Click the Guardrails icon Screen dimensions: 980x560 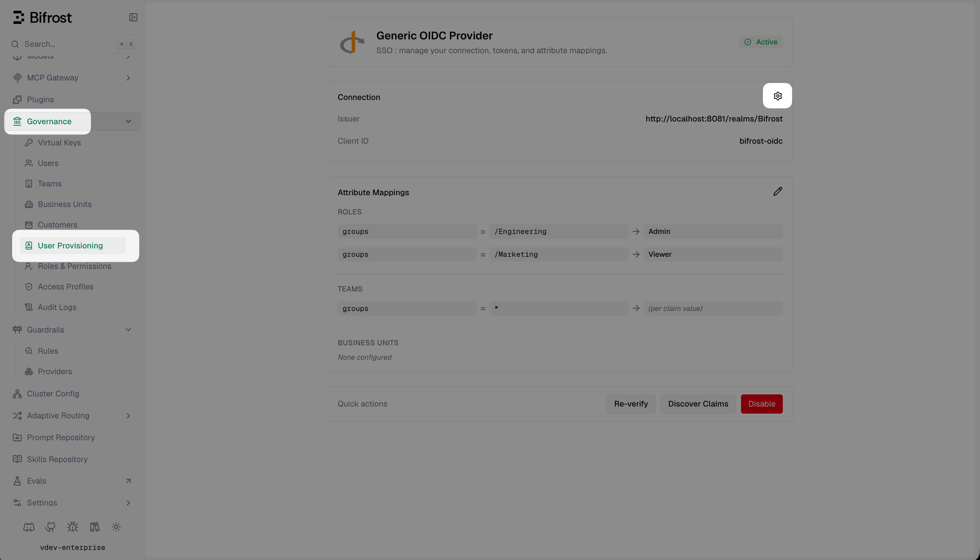(x=17, y=329)
